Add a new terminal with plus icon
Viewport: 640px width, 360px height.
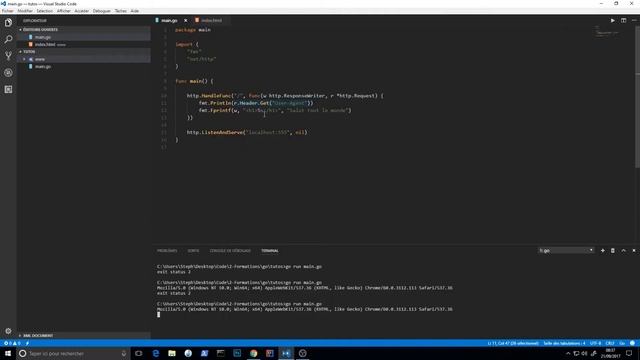(602, 251)
